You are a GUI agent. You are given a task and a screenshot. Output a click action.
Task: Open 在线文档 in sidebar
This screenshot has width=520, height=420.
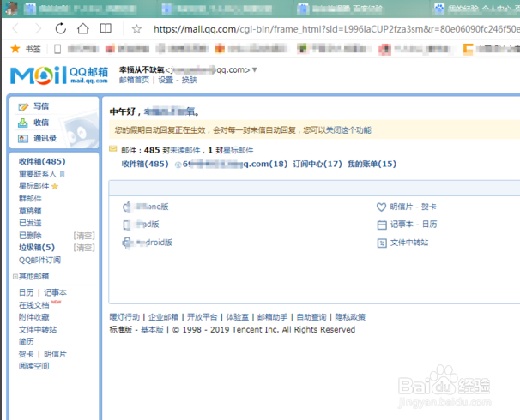pyautogui.click(x=33, y=305)
